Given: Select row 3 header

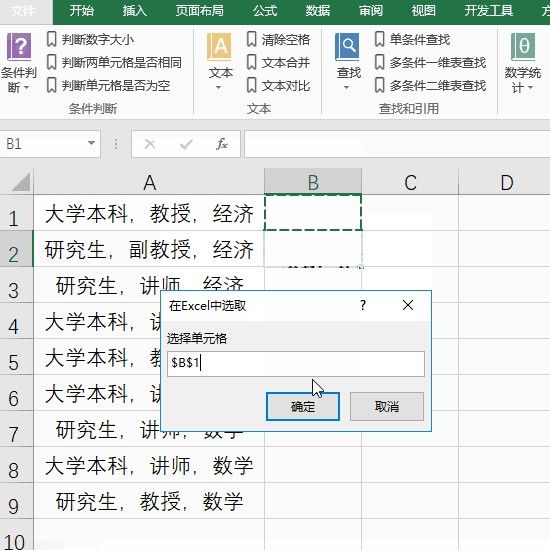Looking at the screenshot, I should [16, 285].
